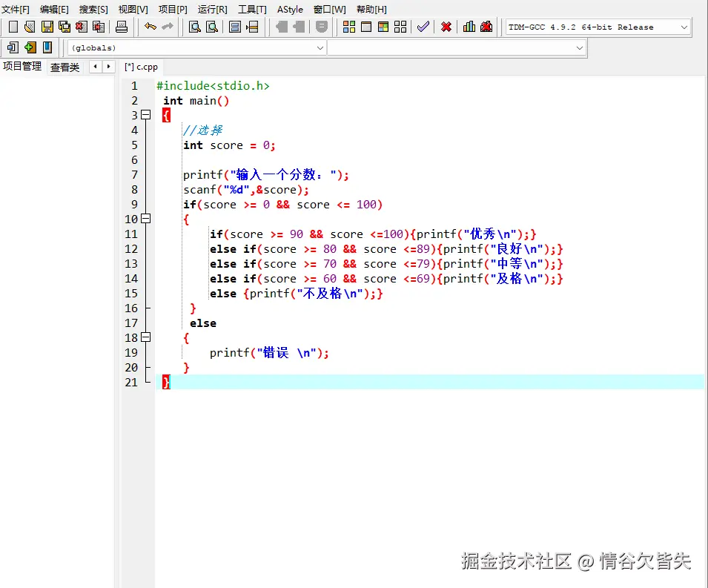Click the Profile analysis bar chart icon
This screenshot has height=588, width=708.
[x=469, y=27]
